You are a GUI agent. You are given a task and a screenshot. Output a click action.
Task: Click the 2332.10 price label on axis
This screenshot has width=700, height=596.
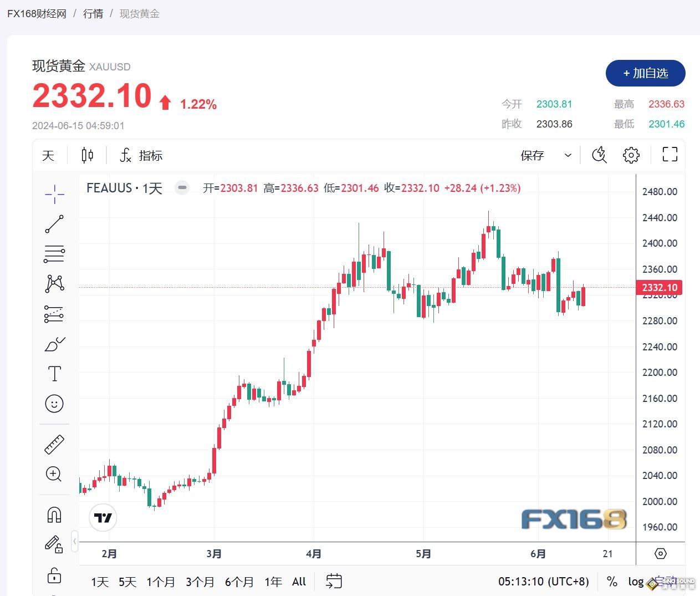click(x=660, y=288)
